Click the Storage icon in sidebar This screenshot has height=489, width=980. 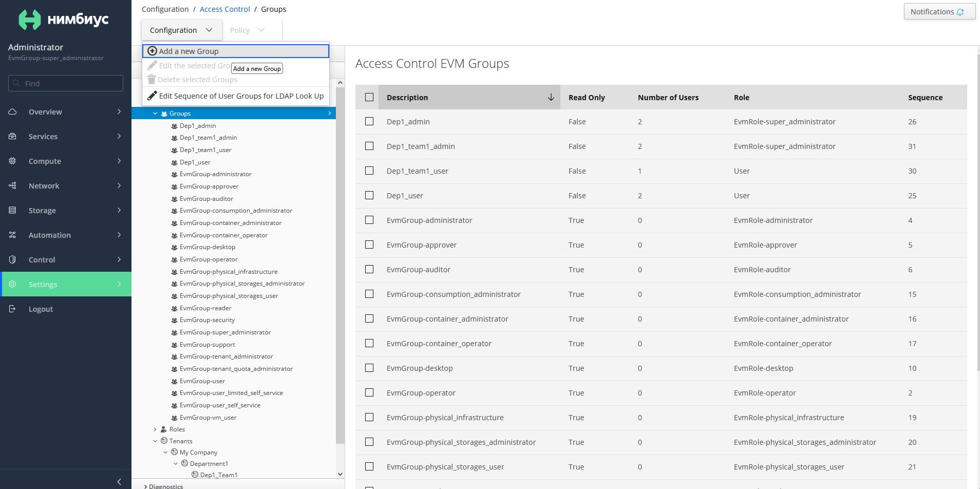coord(12,210)
